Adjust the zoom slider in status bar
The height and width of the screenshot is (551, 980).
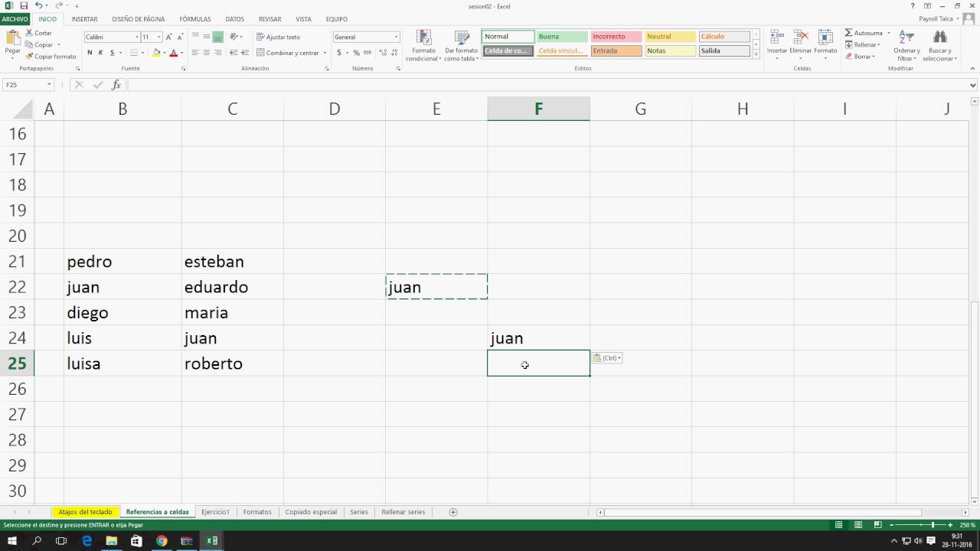(933, 525)
